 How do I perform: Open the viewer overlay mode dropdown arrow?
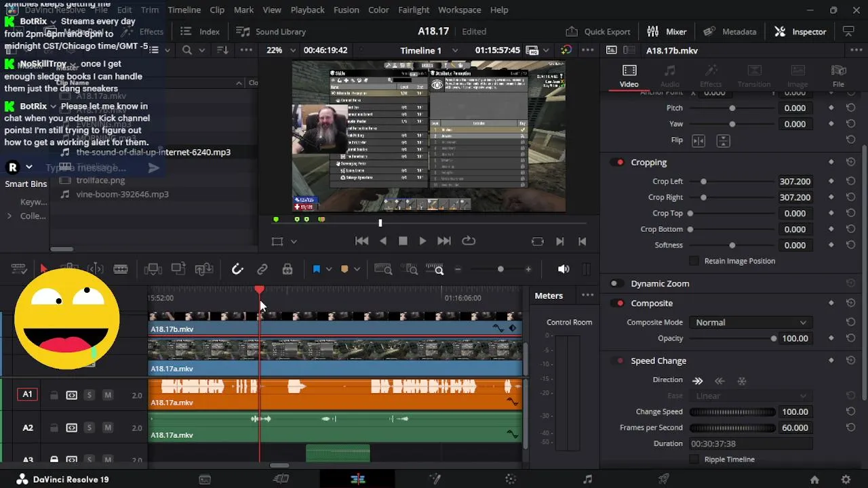click(294, 241)
